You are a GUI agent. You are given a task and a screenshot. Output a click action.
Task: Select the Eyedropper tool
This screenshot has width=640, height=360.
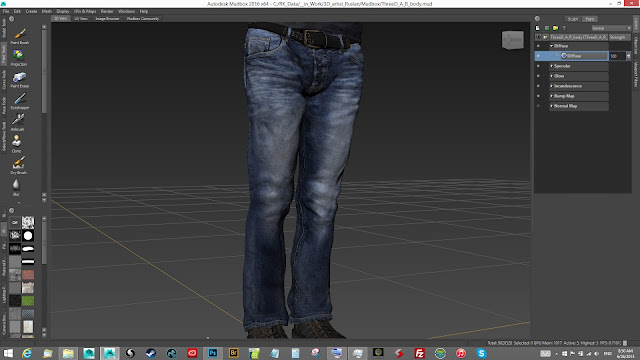pyautogui.click(x=20, y=101)
